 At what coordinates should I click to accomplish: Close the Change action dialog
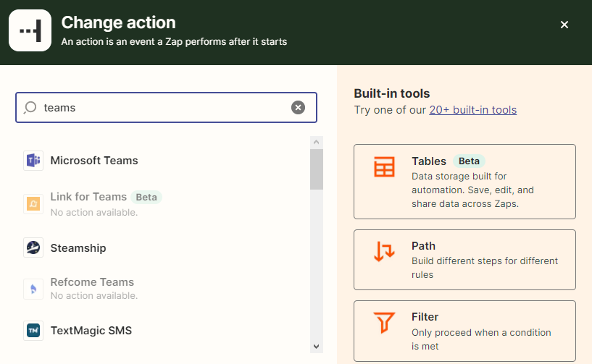point(564,25)
